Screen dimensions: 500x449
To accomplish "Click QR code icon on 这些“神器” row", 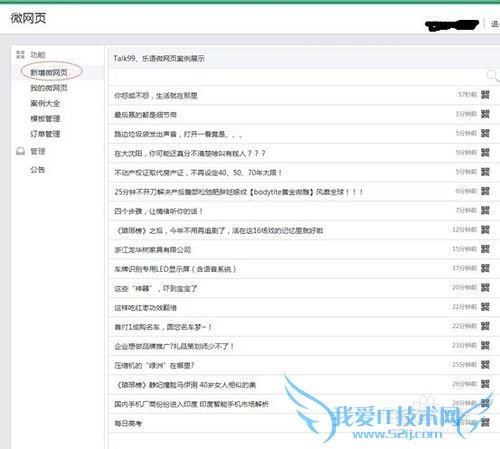I will tap(485, 288).
